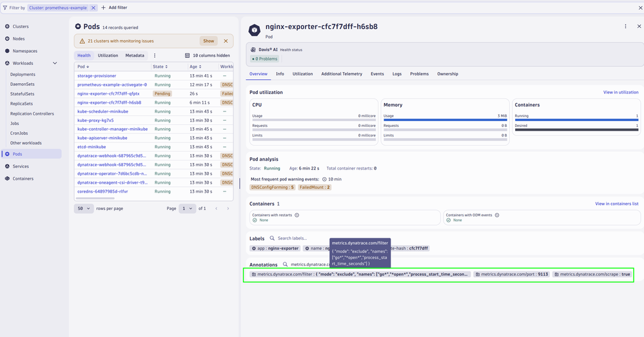Open Deployments under Workloads

23,74
